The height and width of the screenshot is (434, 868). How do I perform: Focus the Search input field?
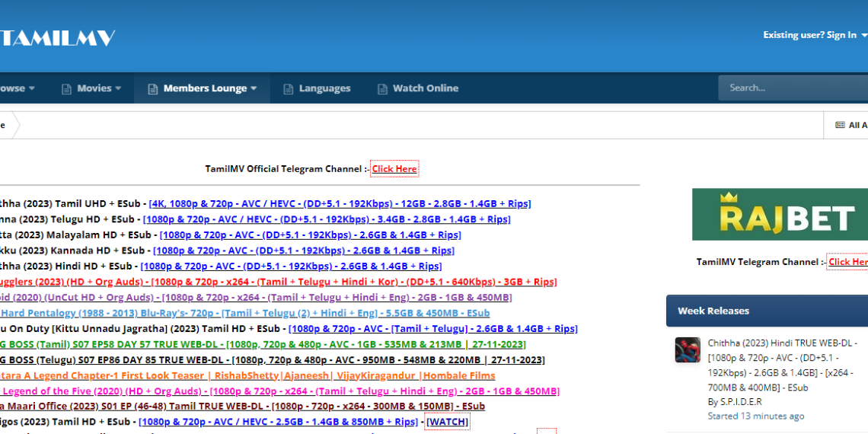point(793,88)
